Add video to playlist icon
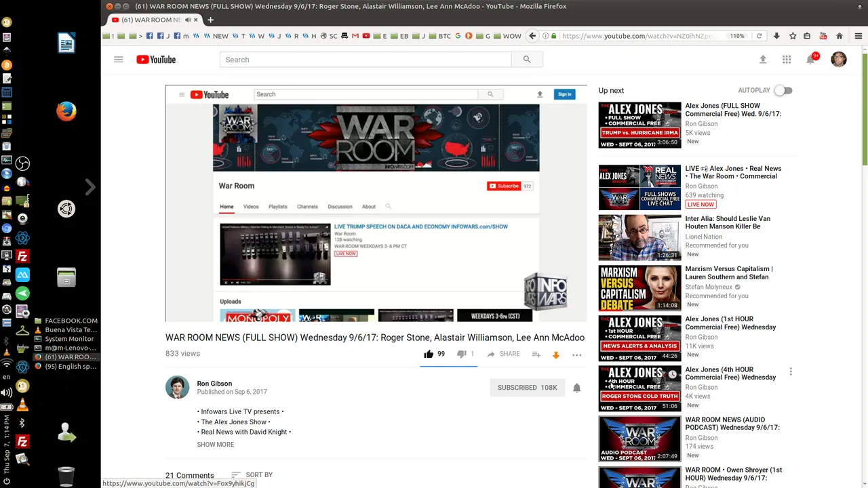Viewport: 868px width, 488px height. tap(536, 354)
